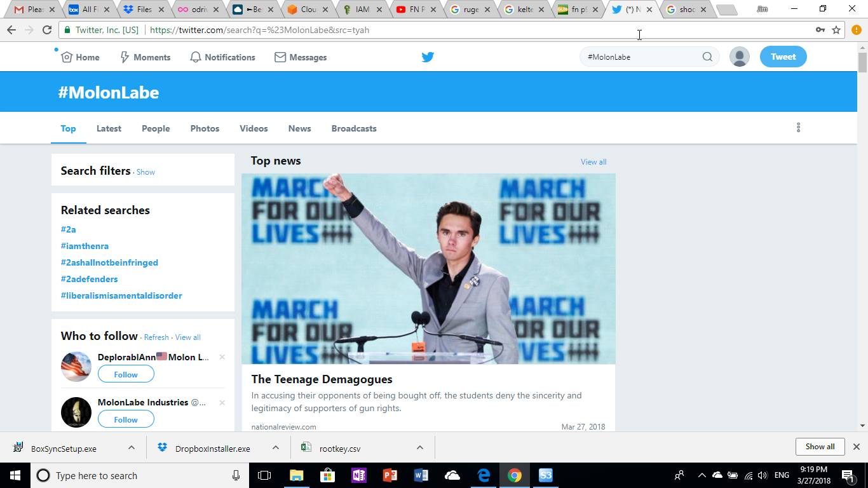Follow MolonLabe Industries

point(126,419)
